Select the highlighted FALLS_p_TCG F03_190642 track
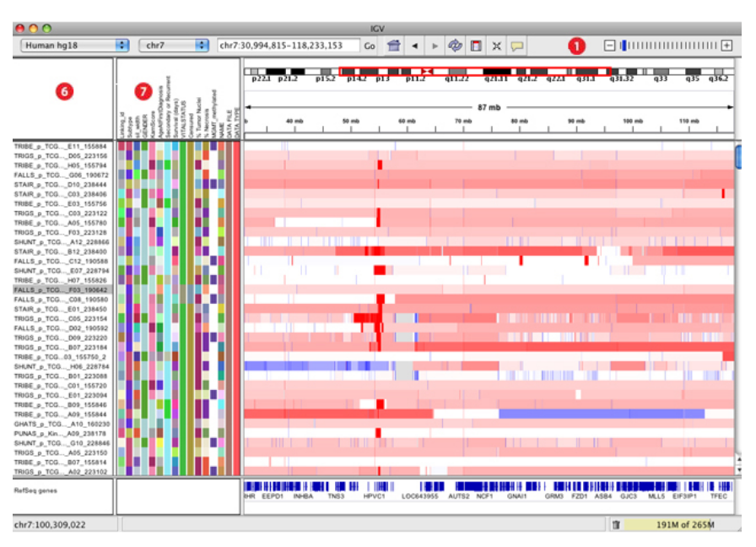Screen dimensions: 756x547 61,290
